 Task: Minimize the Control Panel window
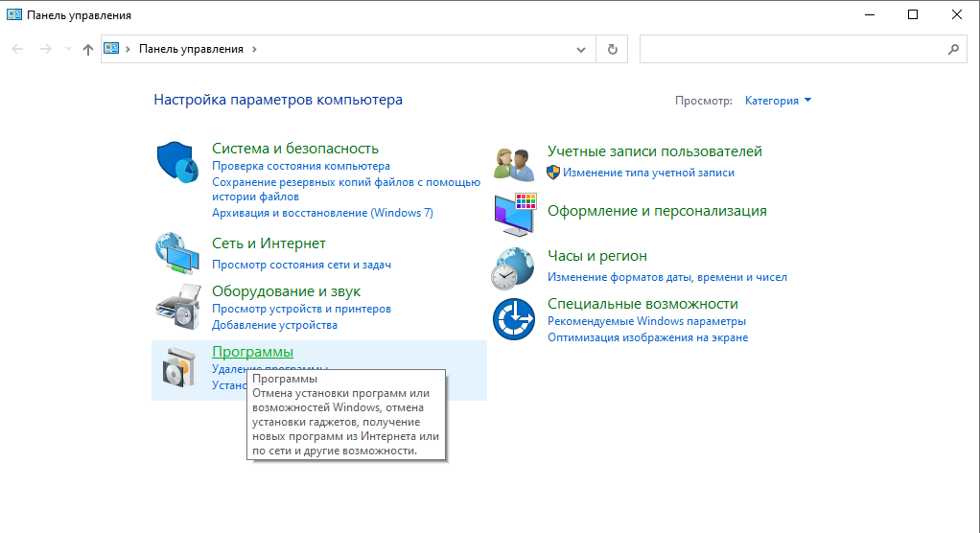coord(870,14)
